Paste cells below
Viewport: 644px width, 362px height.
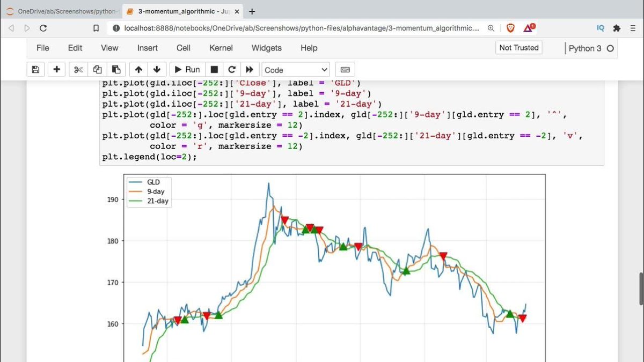point(116,70)
